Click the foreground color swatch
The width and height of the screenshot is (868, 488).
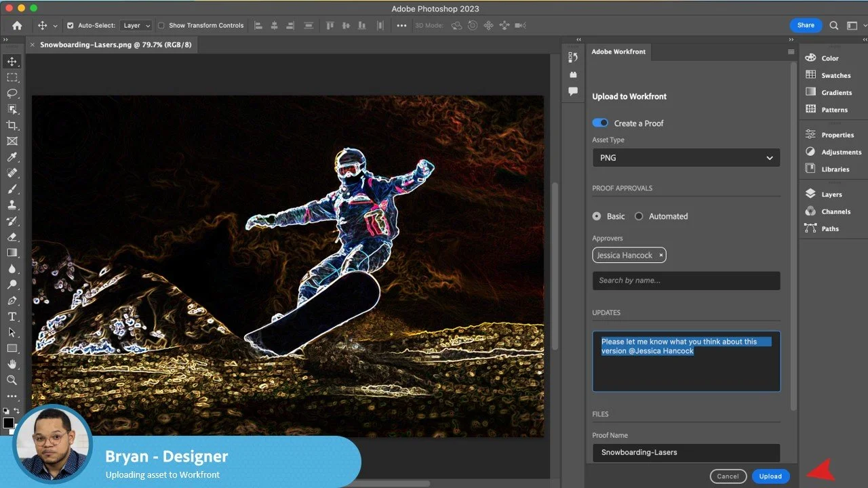8,423
